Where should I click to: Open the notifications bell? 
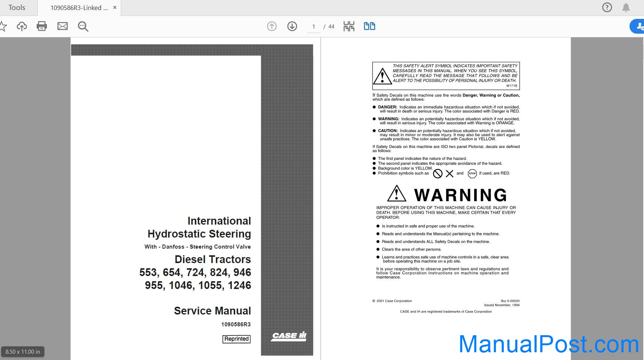coord(626,7)
